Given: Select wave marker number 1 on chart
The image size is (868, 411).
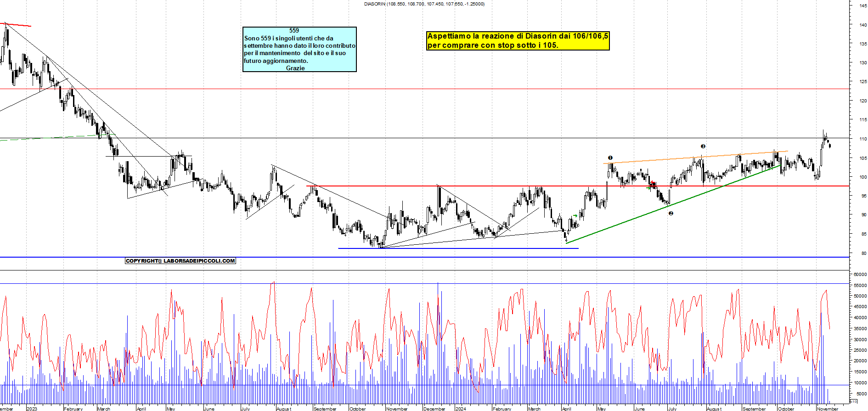Looking at the screenshot, I should click(x=610, y=158).
